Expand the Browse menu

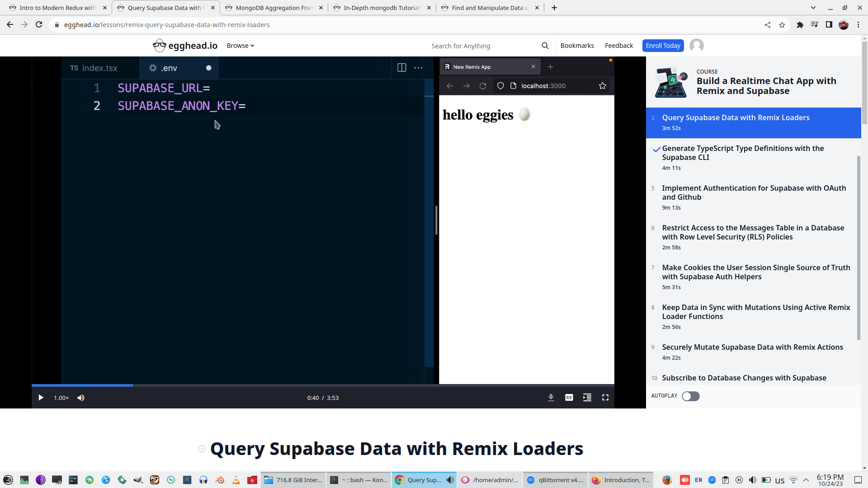point(240,46)
